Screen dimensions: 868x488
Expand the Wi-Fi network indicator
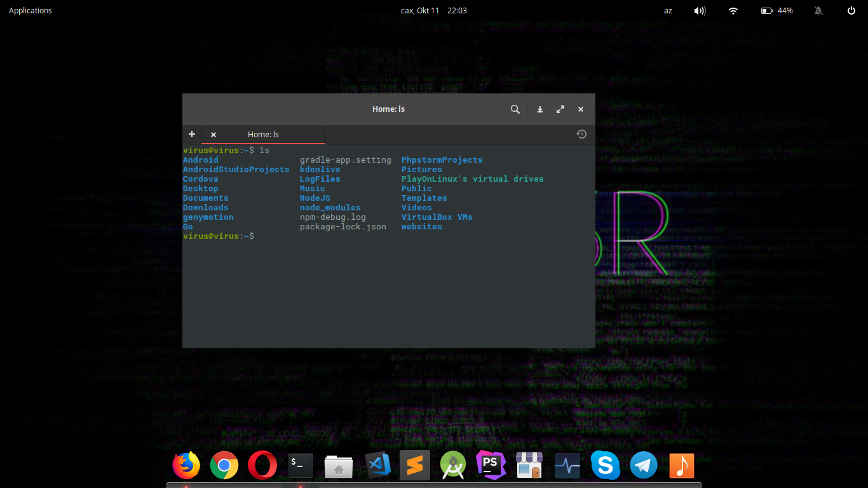(733, 11)
